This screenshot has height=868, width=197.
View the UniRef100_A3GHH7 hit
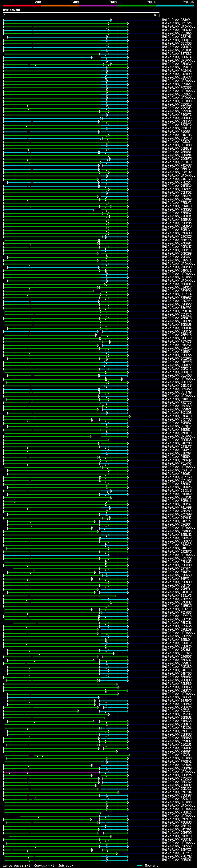(x=177, y=785)
